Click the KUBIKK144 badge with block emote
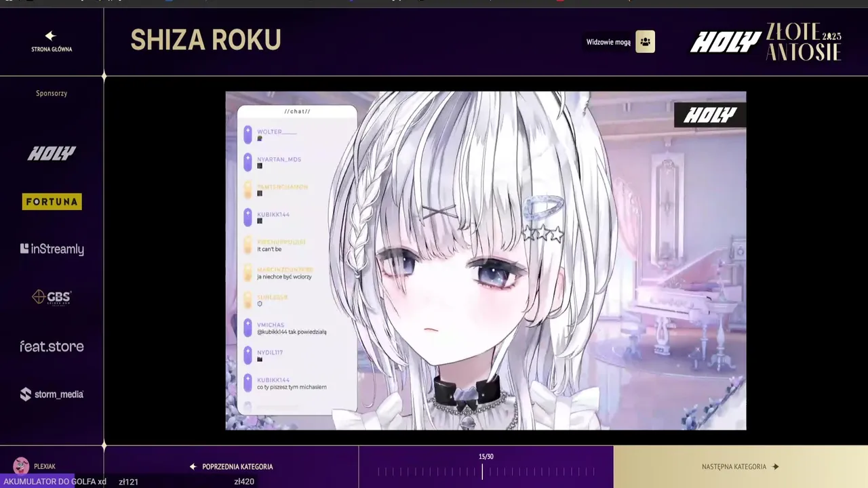The image size is (868, 488). coord(248,217)
